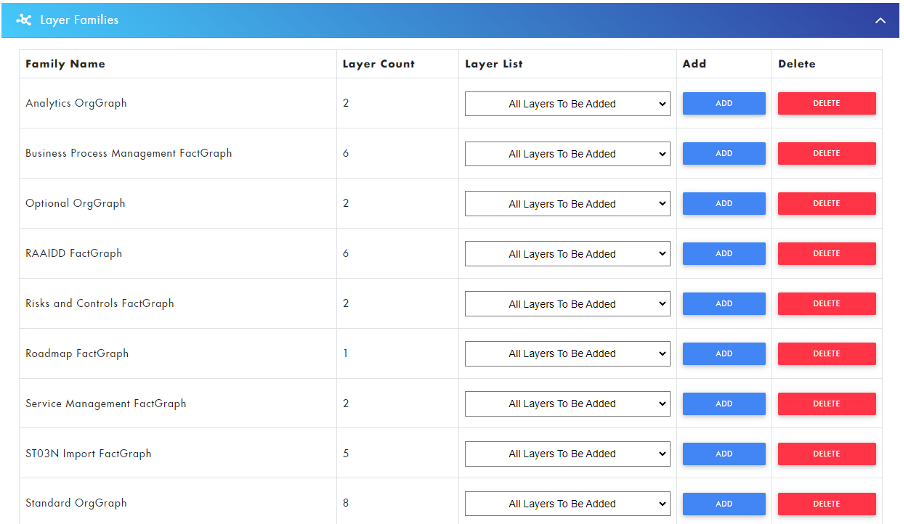Open Layer List dropdown for ST03N Import FactGraph

567,454
